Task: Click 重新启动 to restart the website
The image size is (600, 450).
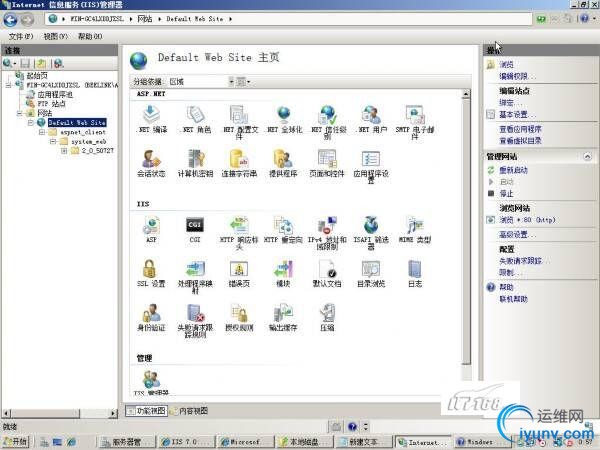Action: click(x=514, y=170)
